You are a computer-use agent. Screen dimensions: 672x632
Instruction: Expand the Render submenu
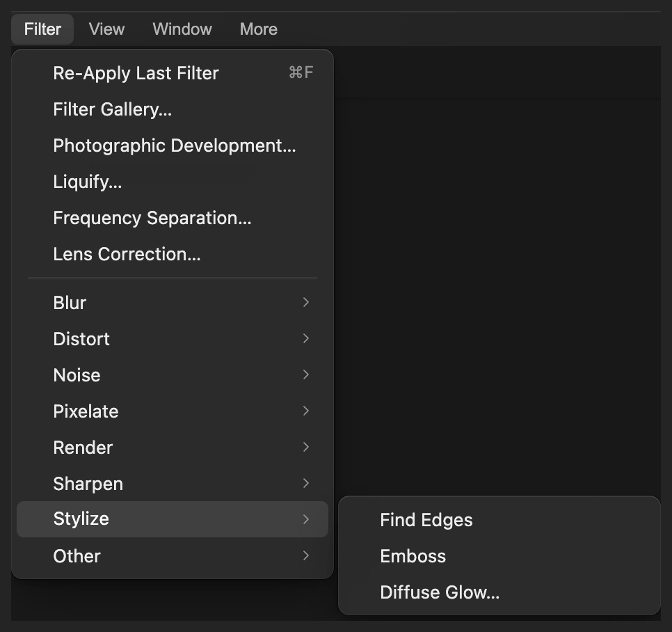[173, 448]
